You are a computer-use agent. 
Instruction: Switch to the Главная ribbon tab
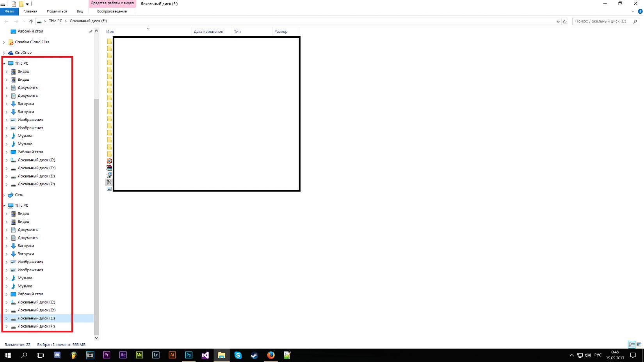30,11
